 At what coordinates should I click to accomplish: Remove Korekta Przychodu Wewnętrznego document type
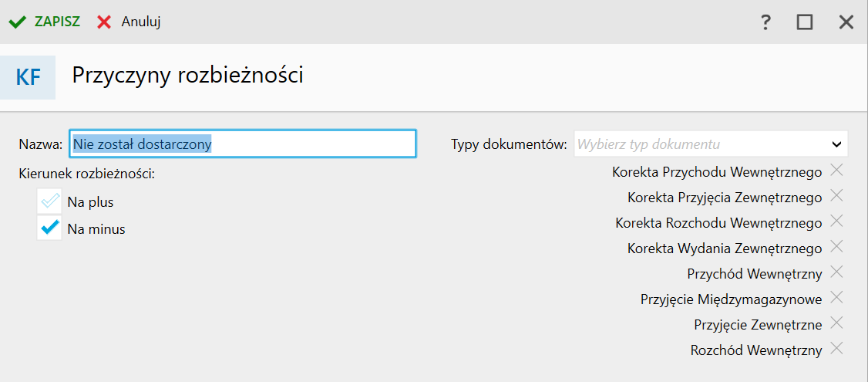tap(836, 171)
